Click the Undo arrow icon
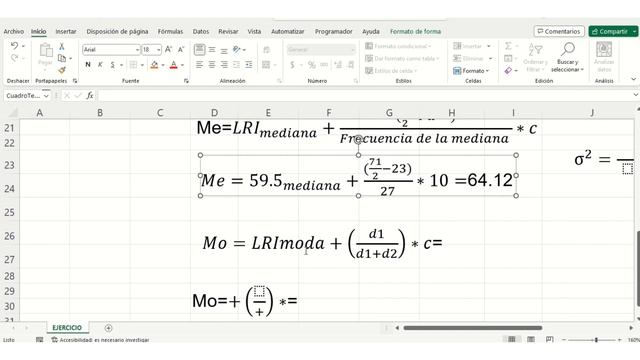Image resolution: width=640 pixels, height=360 pixels. [14, 46]
